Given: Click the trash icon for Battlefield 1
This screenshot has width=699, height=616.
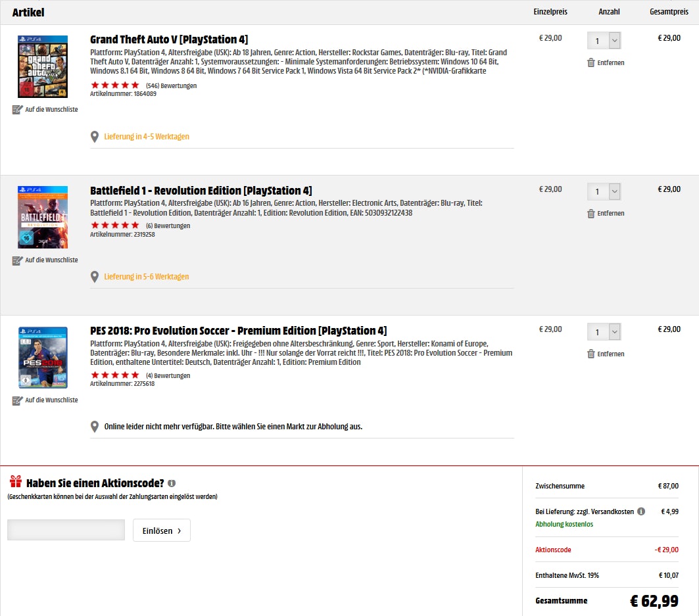Looking at the screenshot, I should click(x=591, y=214).
